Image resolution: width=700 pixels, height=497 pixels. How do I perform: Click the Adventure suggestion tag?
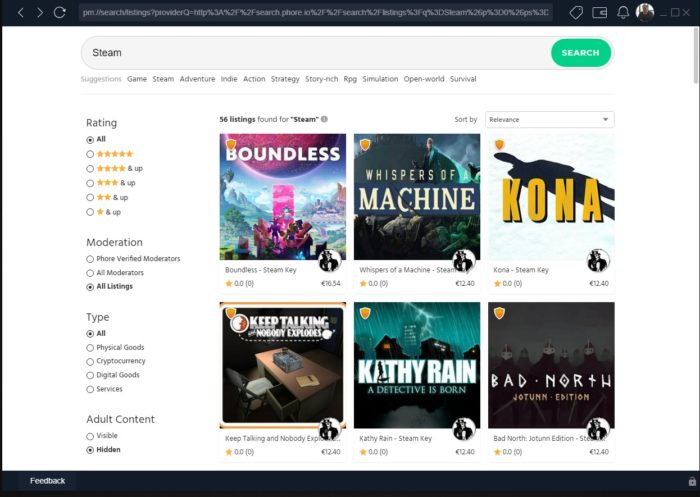pos(197,79)
